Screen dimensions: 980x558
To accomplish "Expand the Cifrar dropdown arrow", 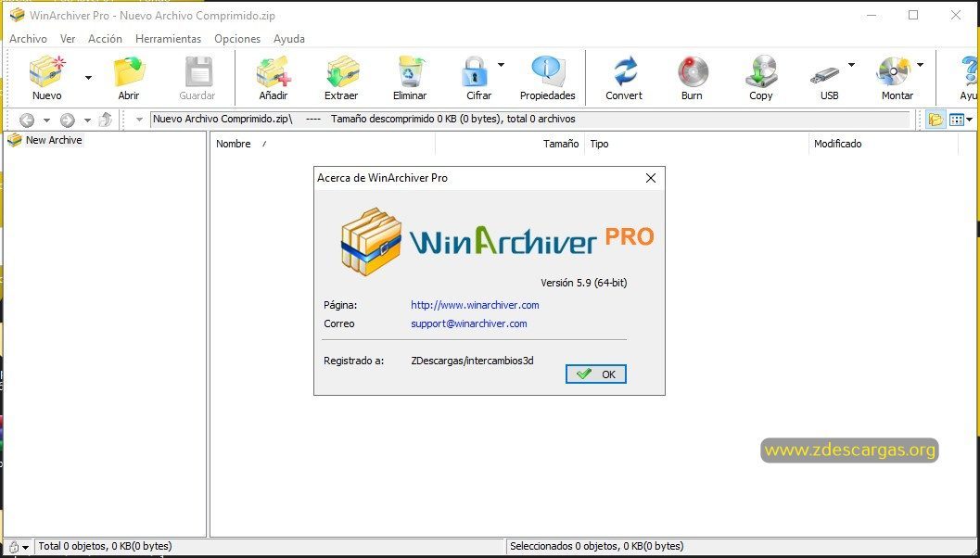I will 502,64.
